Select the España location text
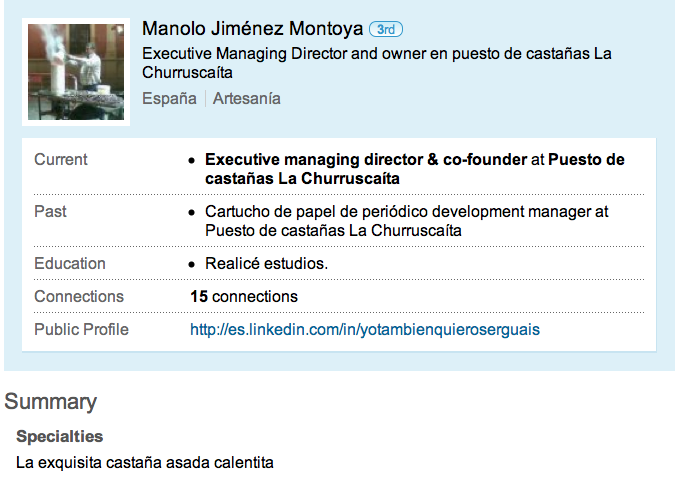This screenshot has width=679, height=493. (170, 99)
